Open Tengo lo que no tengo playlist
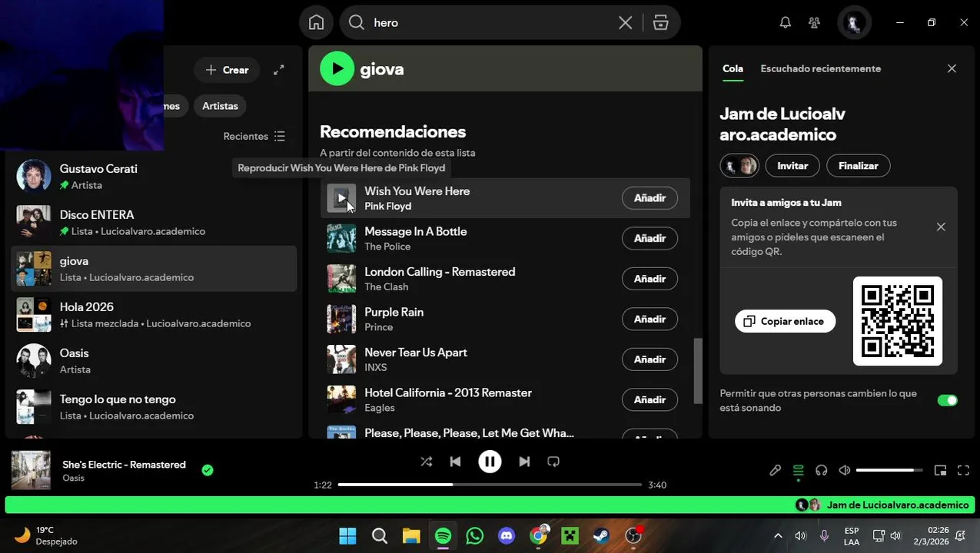The image size is (980, 553). pos(154,407)
